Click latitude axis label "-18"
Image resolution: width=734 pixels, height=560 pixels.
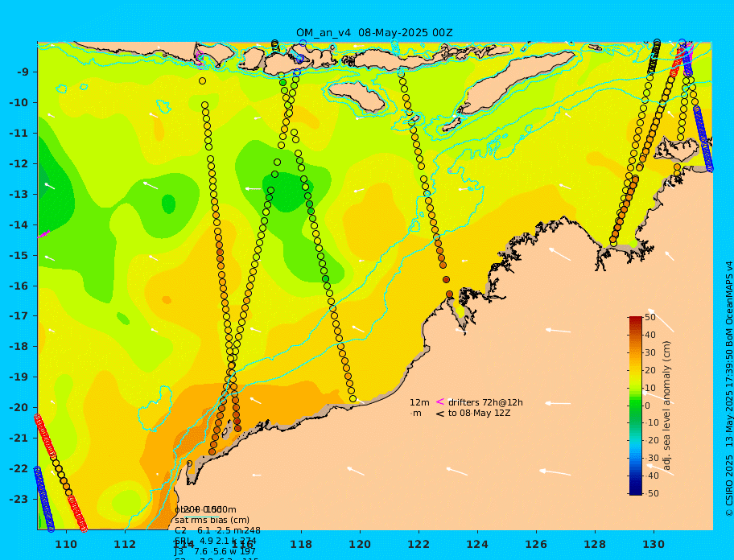(19, 347)
